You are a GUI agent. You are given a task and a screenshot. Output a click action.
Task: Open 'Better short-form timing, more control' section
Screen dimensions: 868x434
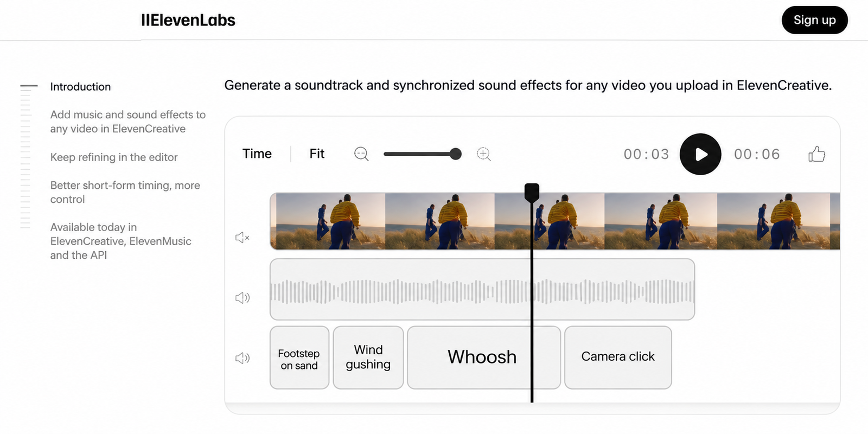[125, 192]
